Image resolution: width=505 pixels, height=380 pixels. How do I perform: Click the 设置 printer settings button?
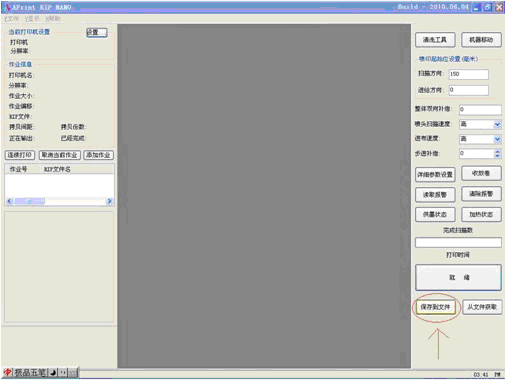point(97,32)
